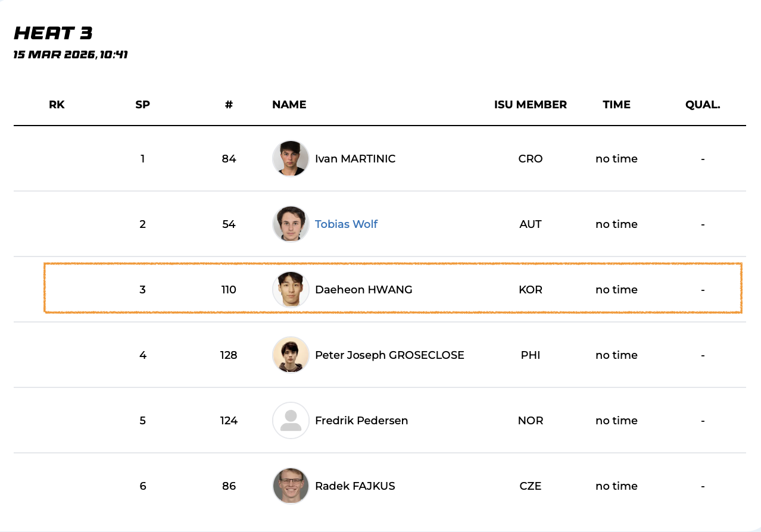Click the RK column header
Viewport: 761px width, 532px height.
[57, 105]
